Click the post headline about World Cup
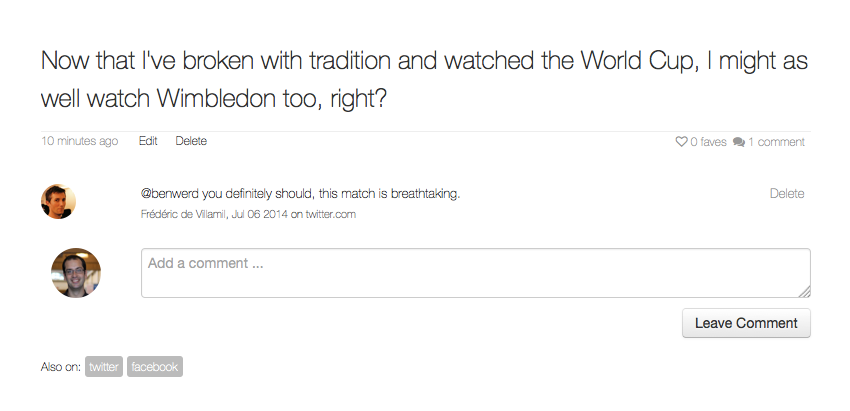The image size is (850, 411). tap(424, 79)
